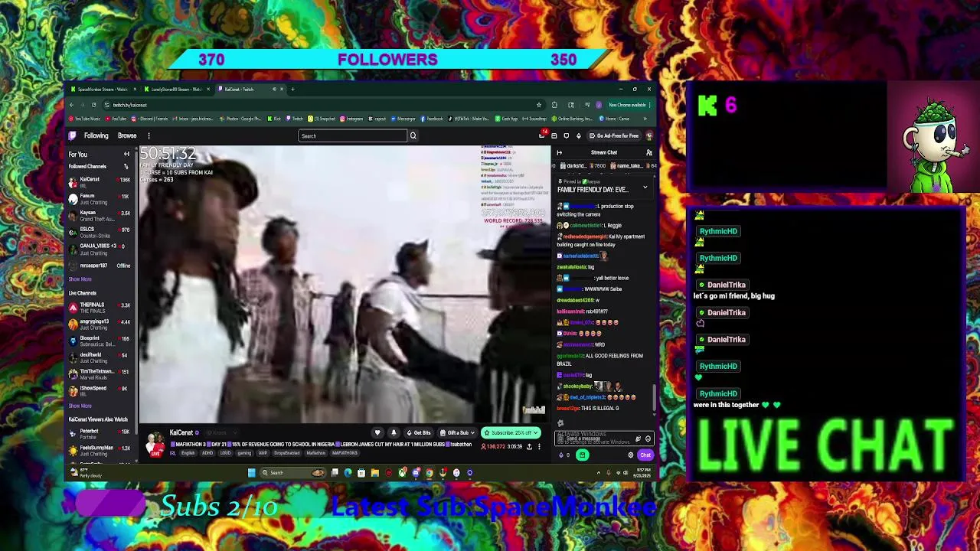Switch to the SpaceMonkee Stream browser tab
980x551 pixels.
click(x=103, y=89)
